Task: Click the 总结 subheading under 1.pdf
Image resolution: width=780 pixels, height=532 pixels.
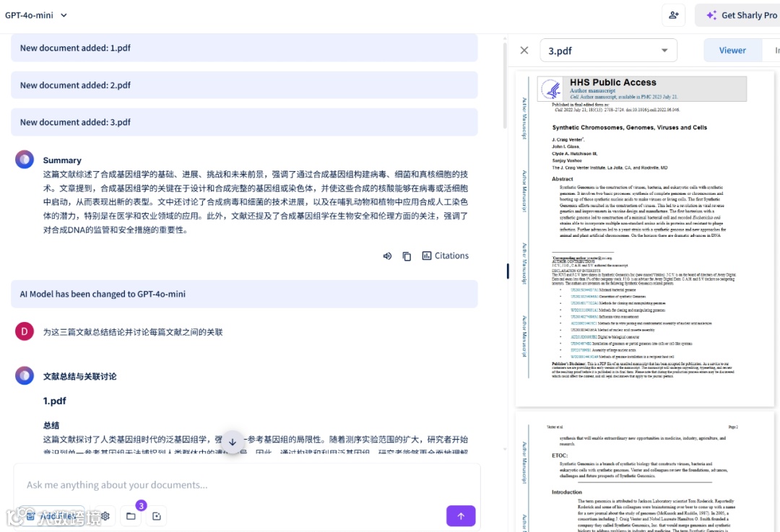Action: pyautogui.click(x=51, y=425)
